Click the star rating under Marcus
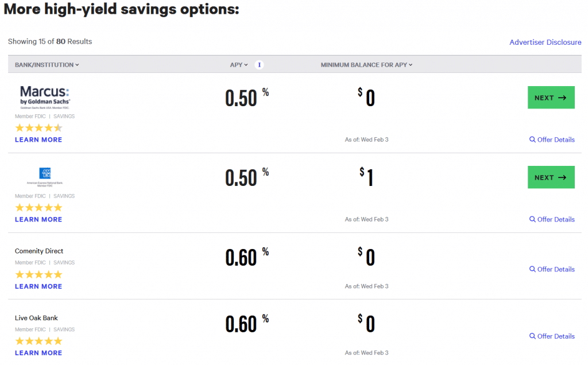This screenshot has width=588, height=365. pyautogui.click(x=38, y=127)
